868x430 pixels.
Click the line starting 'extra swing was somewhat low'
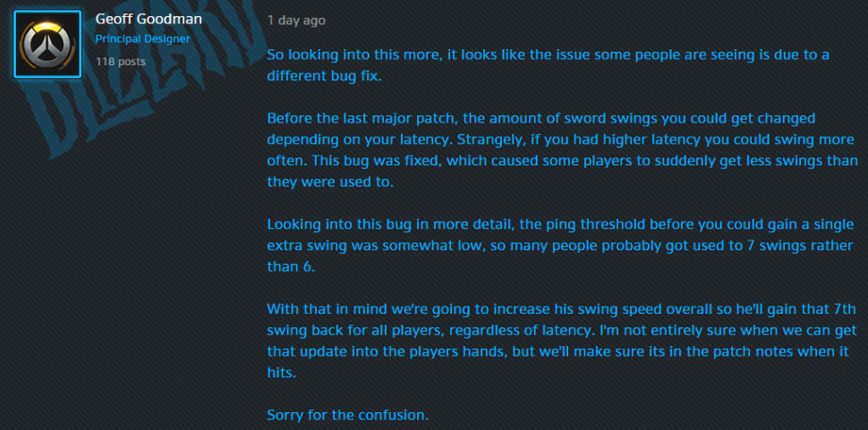click(x=560, y=245)
